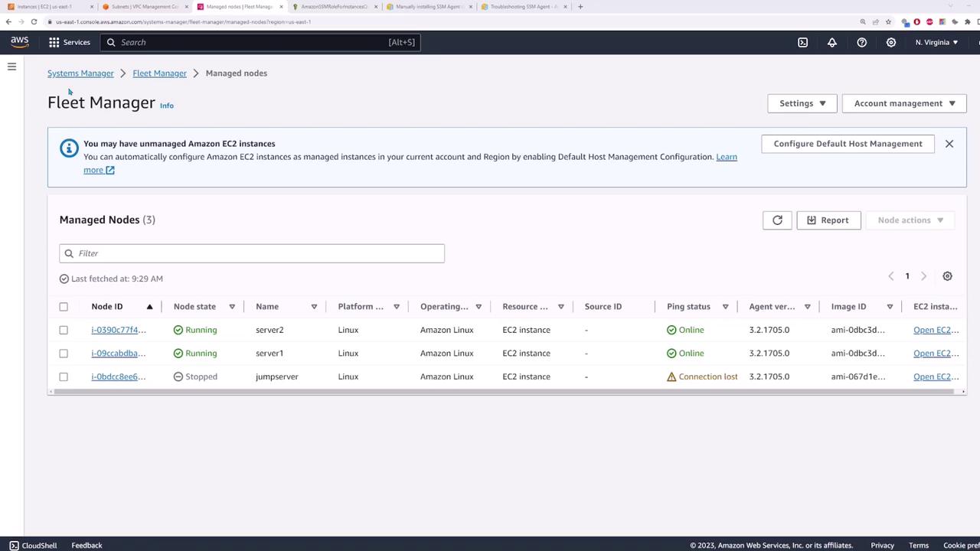Open the Ping status column filter arrow
The width and height of the screenshot is (980, 551).
[725, 307]
